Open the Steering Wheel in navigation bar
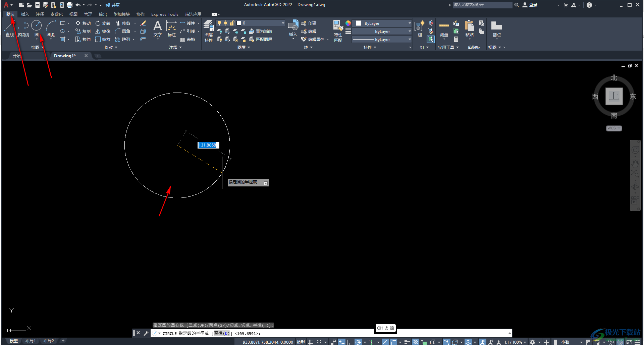Image resolution: width=644 pixels, height=345 pixels. coord(635,150)
